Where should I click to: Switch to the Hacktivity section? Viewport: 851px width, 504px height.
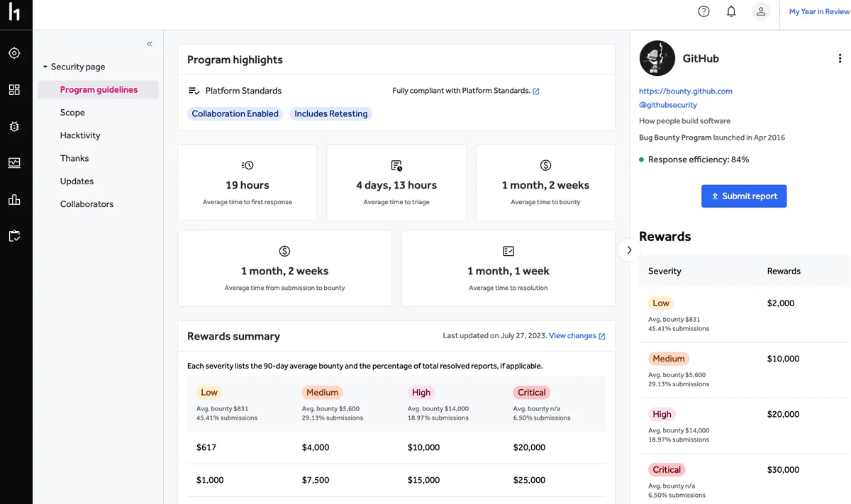click(79, 135)
